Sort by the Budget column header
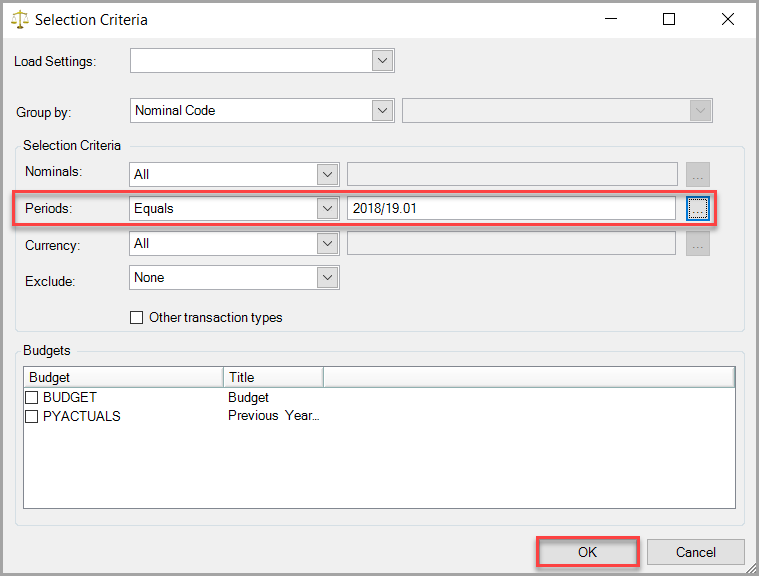Screen dimensions: 759x576 pyautogui.click(x=122, y=377)
